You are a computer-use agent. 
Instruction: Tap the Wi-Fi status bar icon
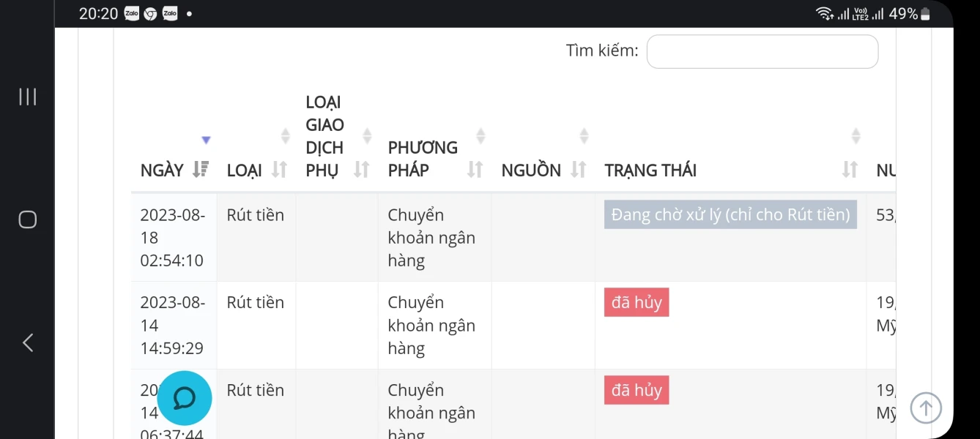pyautogui.click(x=824, y=14)
